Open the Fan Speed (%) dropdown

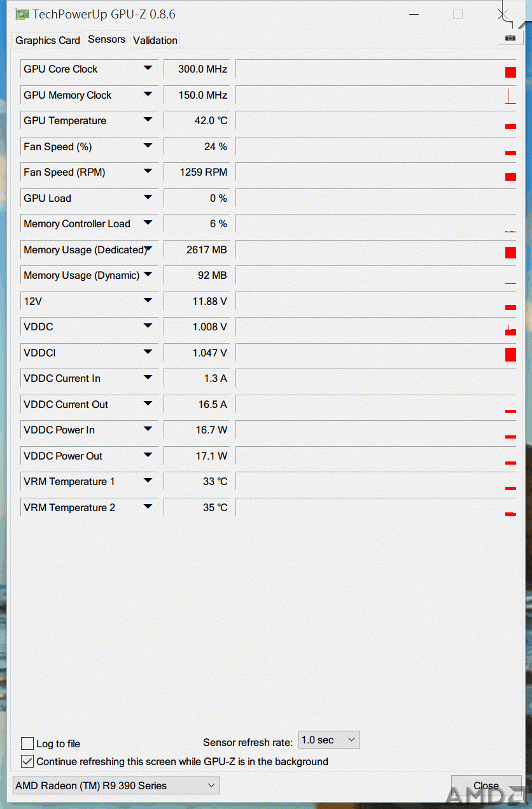tap(148, 146)
